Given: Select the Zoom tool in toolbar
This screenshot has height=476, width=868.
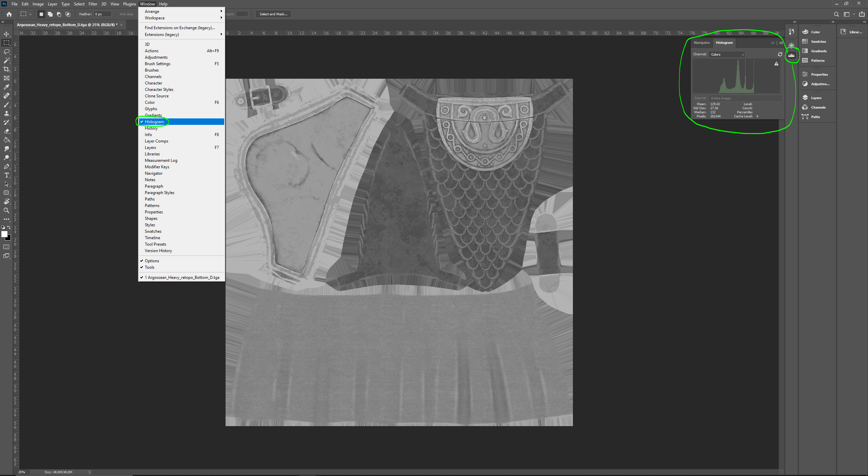Looking at the screenshot, I should click(x=6, y=210).
